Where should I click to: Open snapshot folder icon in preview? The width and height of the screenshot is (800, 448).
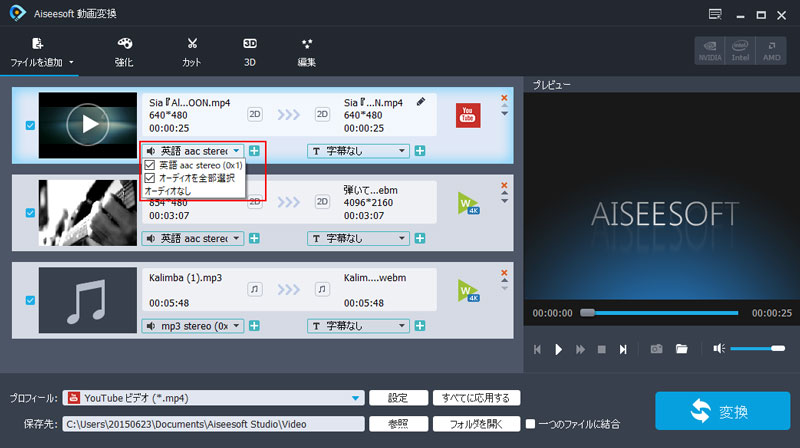682,349
